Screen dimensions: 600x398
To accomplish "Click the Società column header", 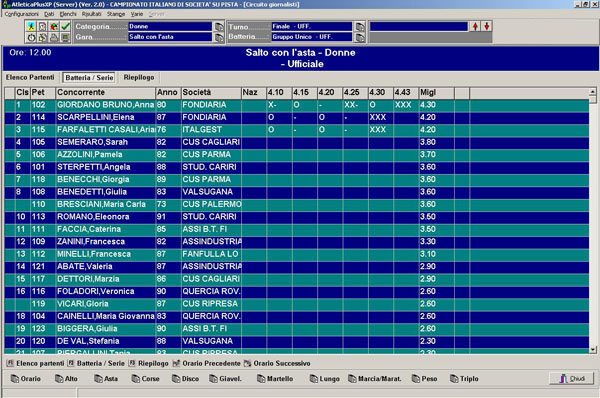I will pyautogui.click(x=211, y=93).
